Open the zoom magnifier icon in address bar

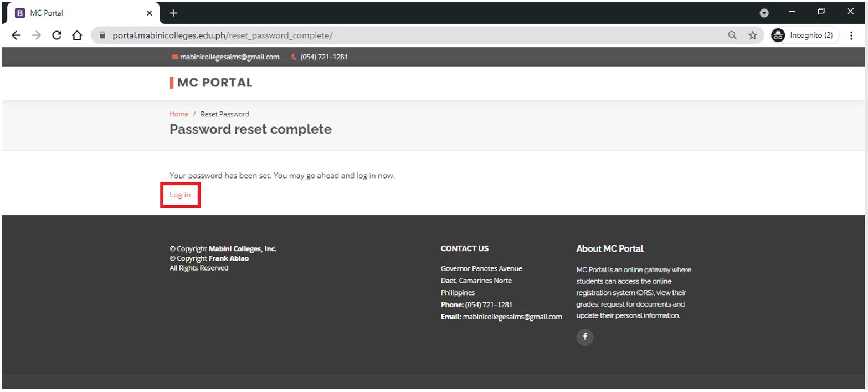coord(732,35)
